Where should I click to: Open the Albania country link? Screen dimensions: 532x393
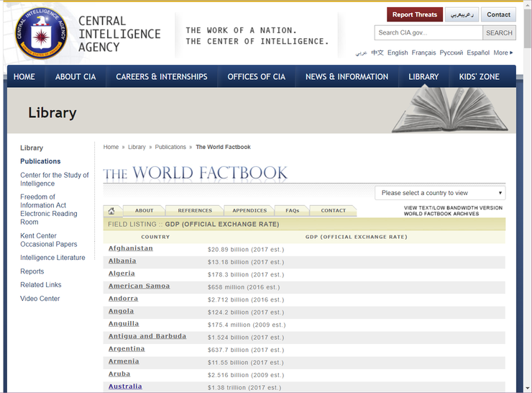(122, 261)
